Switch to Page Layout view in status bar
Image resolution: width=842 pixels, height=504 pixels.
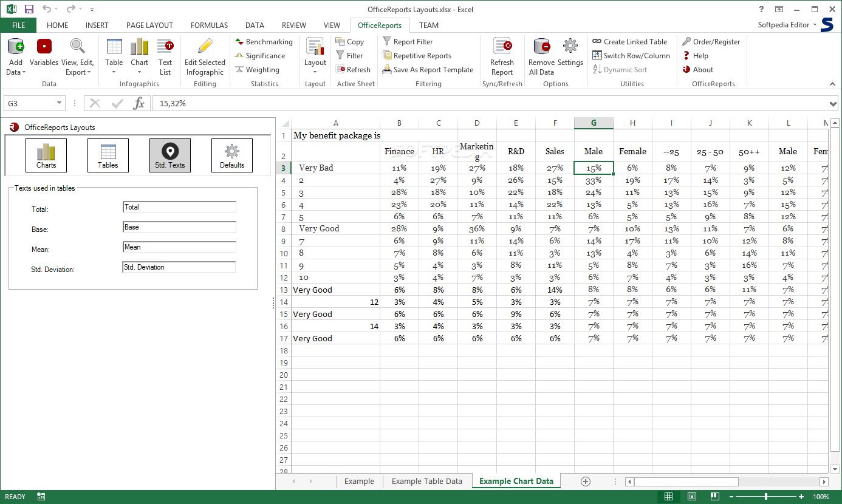[x=692, y=497]
